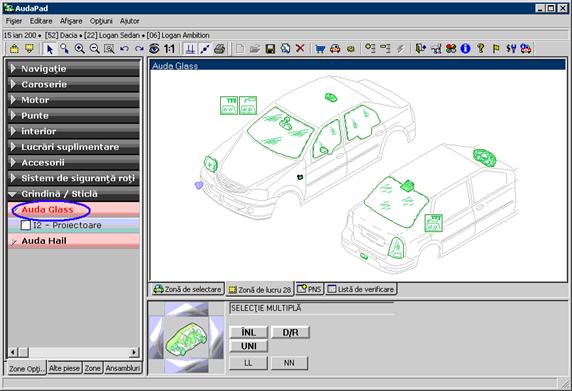Click the SELECŢIE MULTIPLĂ text field
The height and width of the screenshot is (391, 572).
[312, 309]
